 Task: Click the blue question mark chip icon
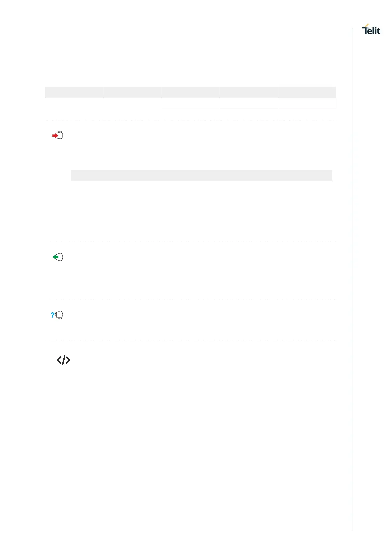point(57,315)
